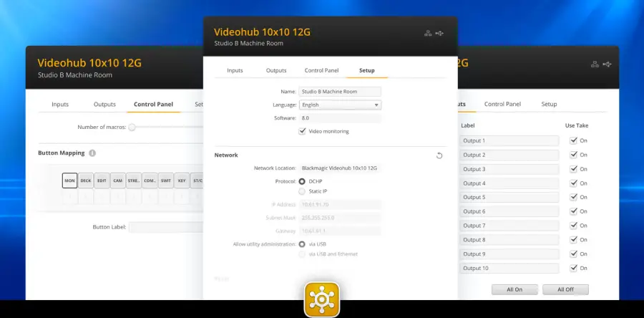Click the Network section reset arrow icon

(439, 155)
